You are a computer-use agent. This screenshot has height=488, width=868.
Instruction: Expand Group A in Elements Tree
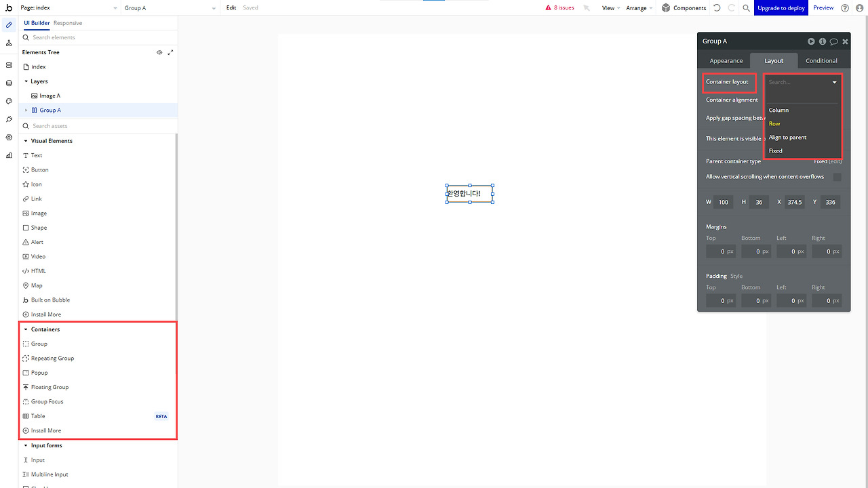point(26,110)
